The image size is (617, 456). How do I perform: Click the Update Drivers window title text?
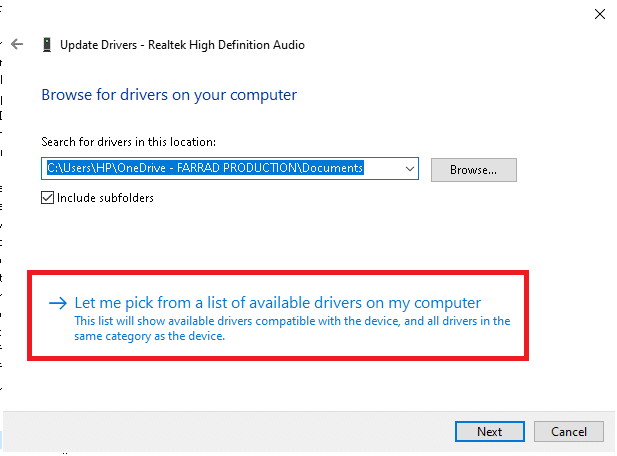click(x=182, y=45)
